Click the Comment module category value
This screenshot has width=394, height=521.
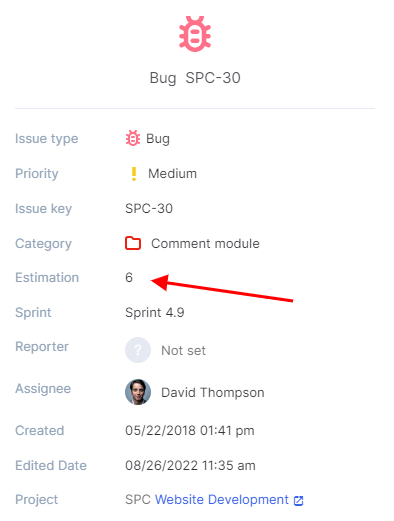205,244
